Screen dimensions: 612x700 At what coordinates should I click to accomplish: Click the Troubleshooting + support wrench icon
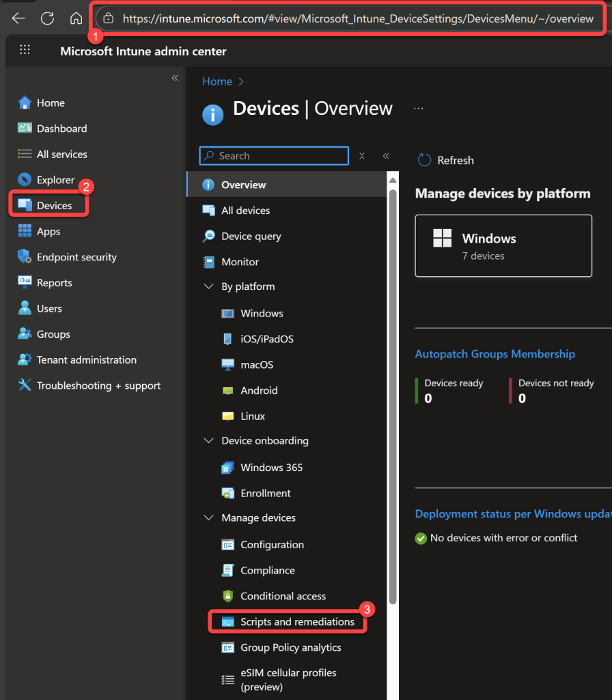click(25, 386)
